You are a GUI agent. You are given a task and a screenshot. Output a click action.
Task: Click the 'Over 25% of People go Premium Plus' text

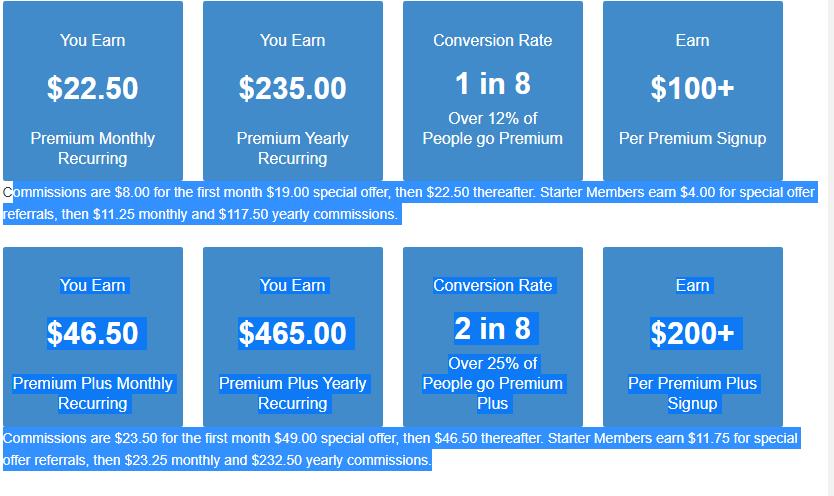point(493,383)
